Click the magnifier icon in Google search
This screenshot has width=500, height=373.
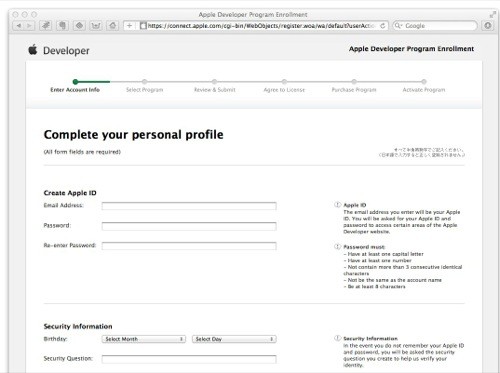click(x=398, y=26)
